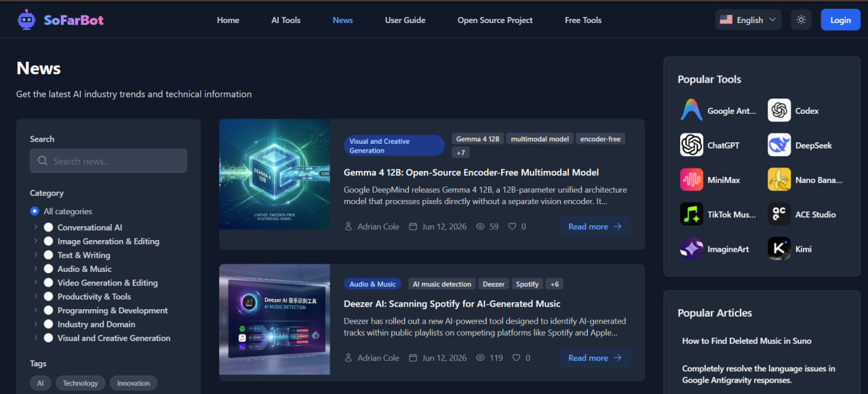Select the Image Generation & Editing radio
Image resolution: width=868 pixels, height=394 pixels.
click(48, 241)
